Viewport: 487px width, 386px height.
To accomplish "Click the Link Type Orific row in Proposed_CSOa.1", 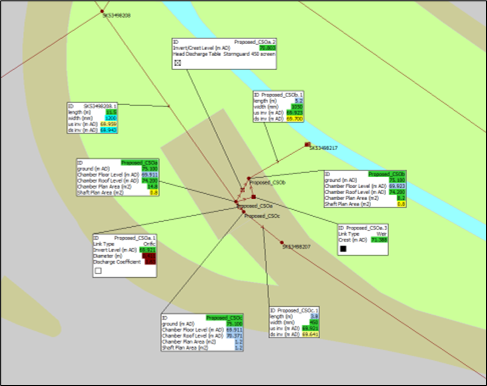I will point(125,244).
